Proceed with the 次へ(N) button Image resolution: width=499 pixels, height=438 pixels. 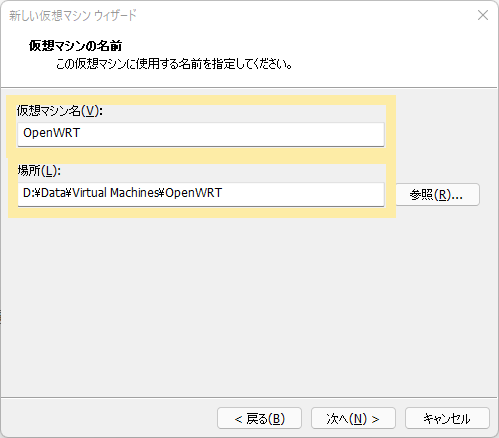(x=353, y=418)
